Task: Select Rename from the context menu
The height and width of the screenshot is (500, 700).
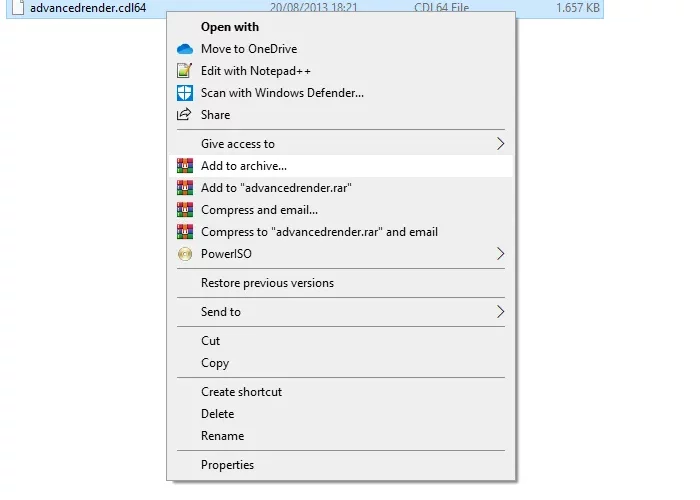Action: click(x=341, y=436)
